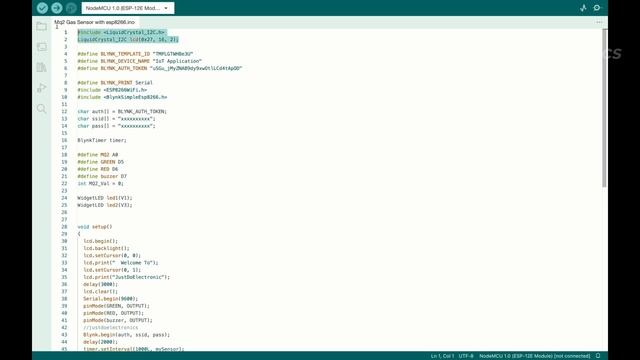Click the BLYNK_TEMPLATE_ID define line
Viewport: 640px width, 360px height.
pyautogui.click(x=135, y=54)
